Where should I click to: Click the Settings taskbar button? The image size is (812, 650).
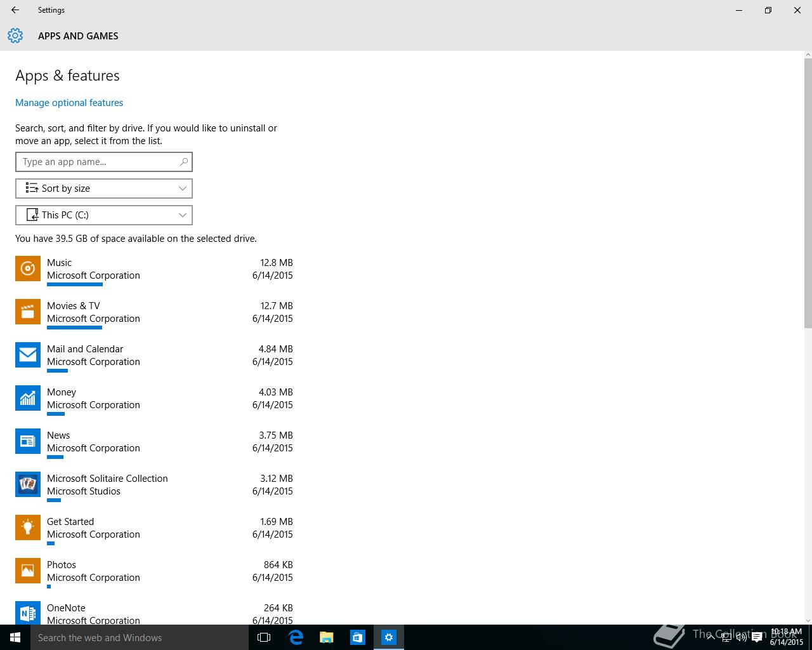pyautogui.click(x=388, y=637)
